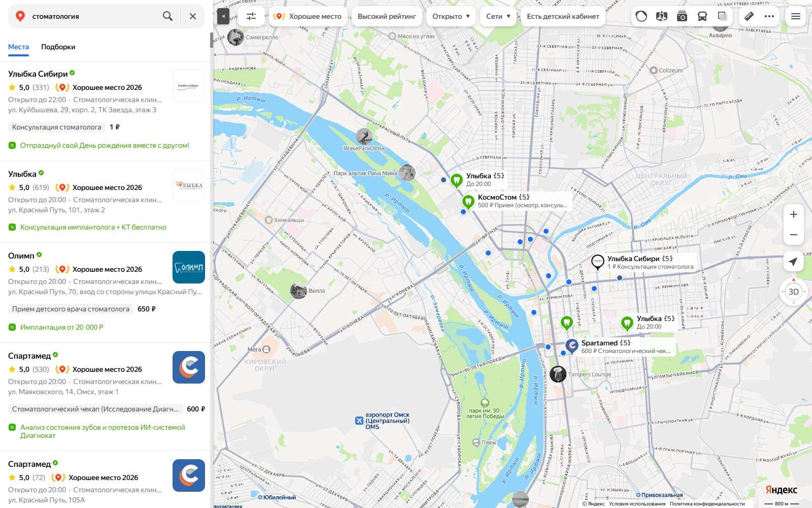Expand the Сети dropdown
Screen dimensions: 812x508
pos(498,16)
